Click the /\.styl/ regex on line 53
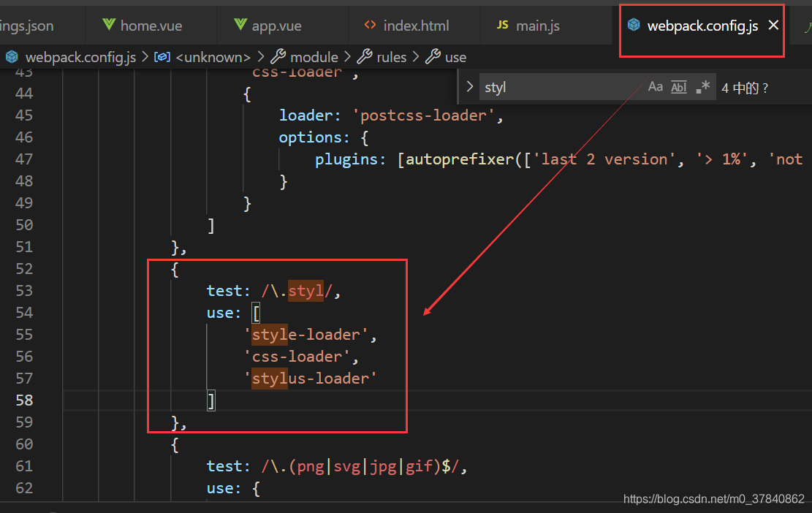This screenshot has height=513, width=812. coord(297,291)
